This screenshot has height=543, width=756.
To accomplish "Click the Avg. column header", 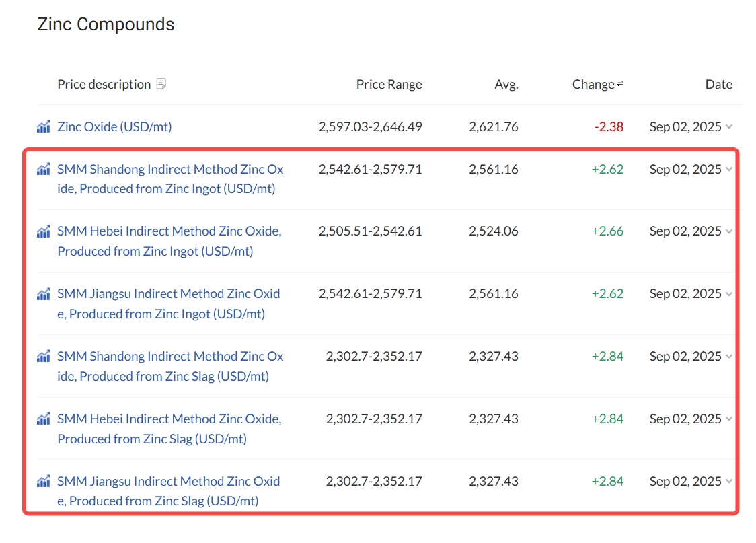I will pos(506,84).
